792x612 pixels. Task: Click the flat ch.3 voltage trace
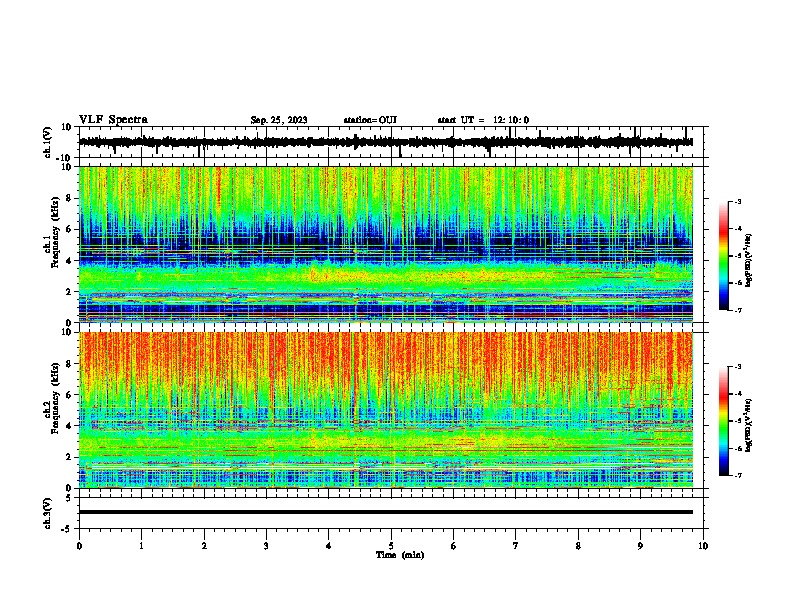click(x=385, y=512)
